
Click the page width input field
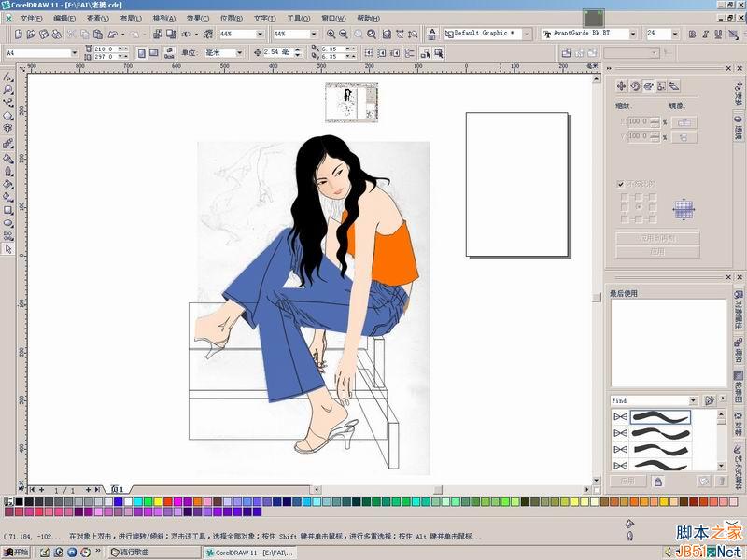(106, 49)
